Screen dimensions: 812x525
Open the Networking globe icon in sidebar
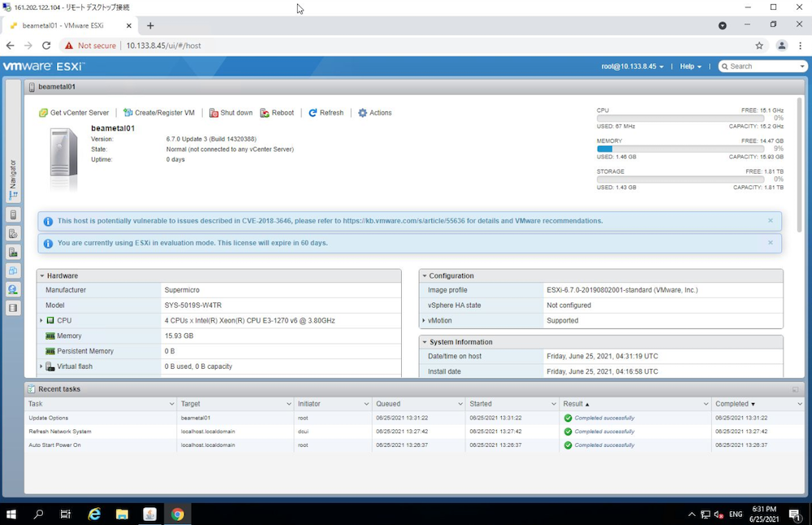[12, 289]
